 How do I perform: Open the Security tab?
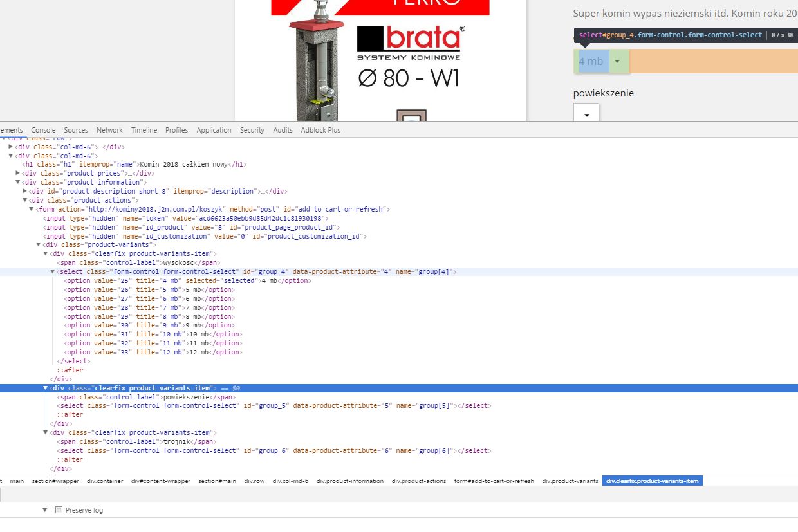click(x=252, y=130)
